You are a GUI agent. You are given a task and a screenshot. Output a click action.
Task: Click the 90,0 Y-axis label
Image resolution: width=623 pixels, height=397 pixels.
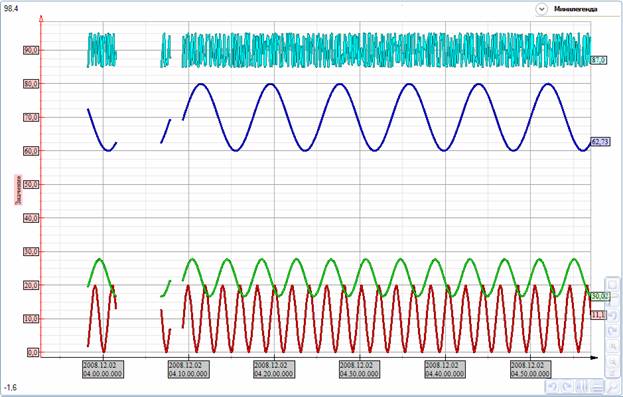point(31,50)
